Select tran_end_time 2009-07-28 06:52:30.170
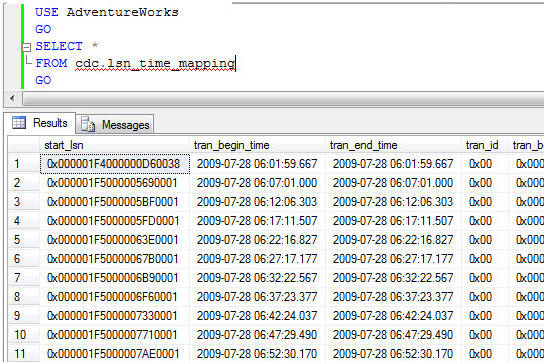The image size is (546, 364). (x=393, y=354)
